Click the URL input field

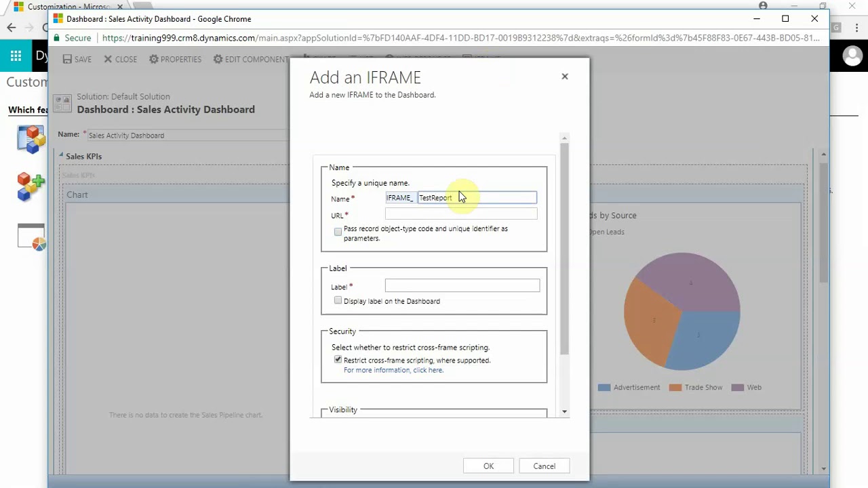coord(461,214)
